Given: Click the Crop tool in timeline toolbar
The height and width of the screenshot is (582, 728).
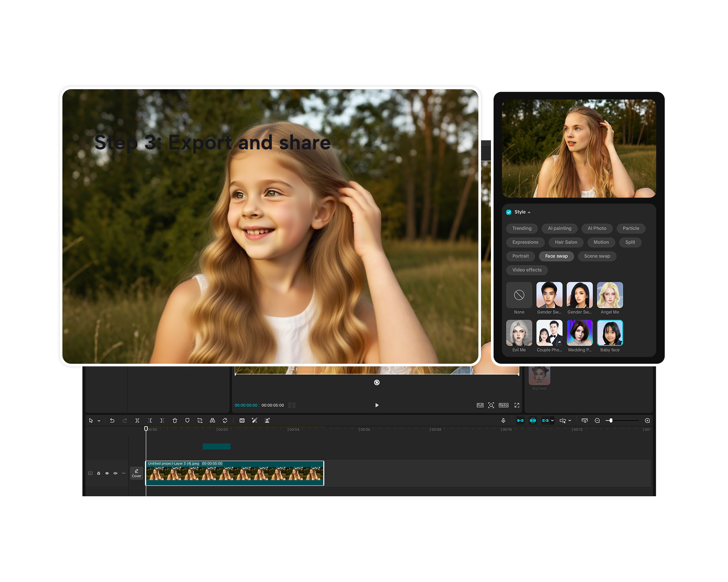Looking at the screenshot, I should pyautogui.click(x=200, y=420).
